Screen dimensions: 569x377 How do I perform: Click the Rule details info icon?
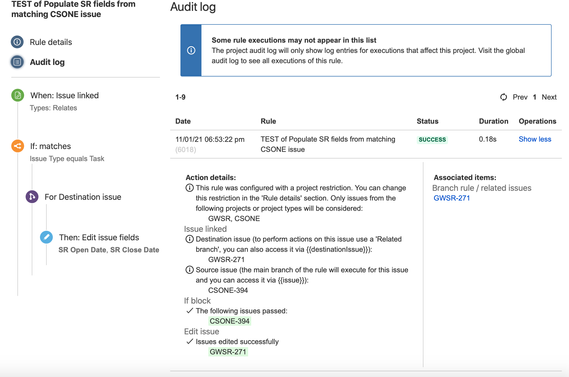tap(17, 42)
